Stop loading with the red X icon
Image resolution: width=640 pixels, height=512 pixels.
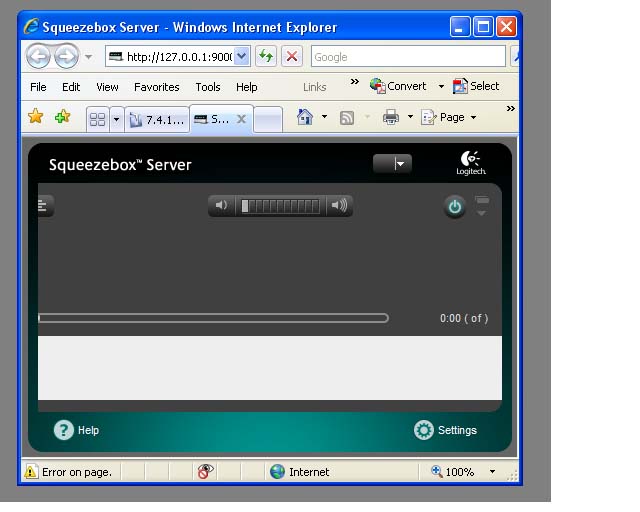pyautogui.click(x=292, y=56)
